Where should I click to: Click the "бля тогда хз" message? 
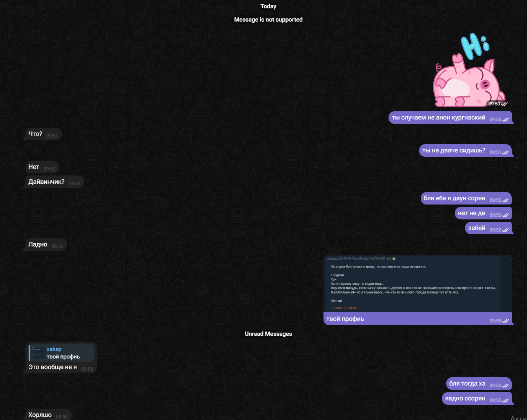coord(479,384)
